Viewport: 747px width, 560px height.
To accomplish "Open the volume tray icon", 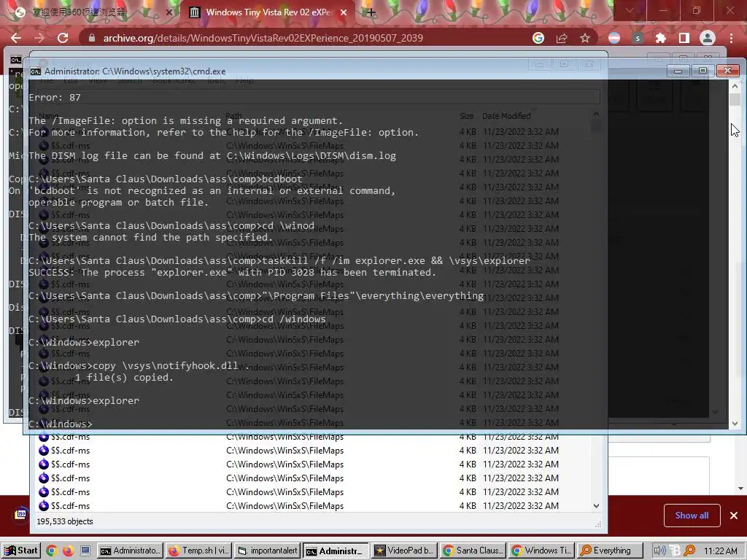I will click(659, 551).
